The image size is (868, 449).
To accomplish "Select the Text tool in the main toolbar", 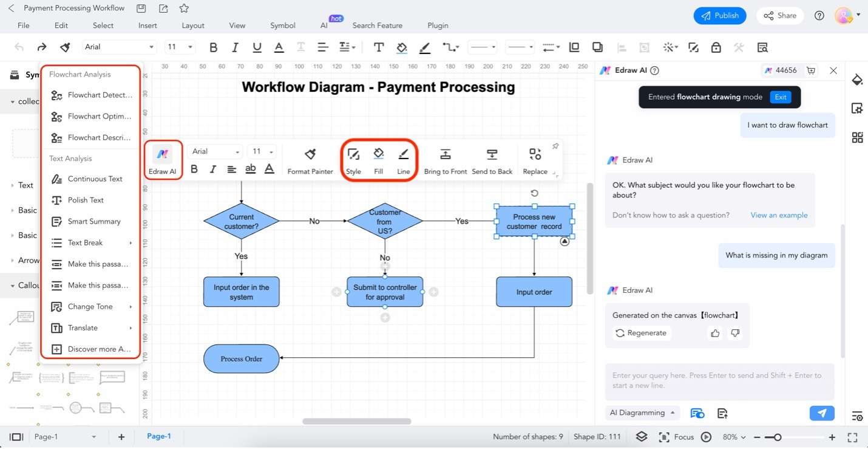I will click(x=378, y=47).
